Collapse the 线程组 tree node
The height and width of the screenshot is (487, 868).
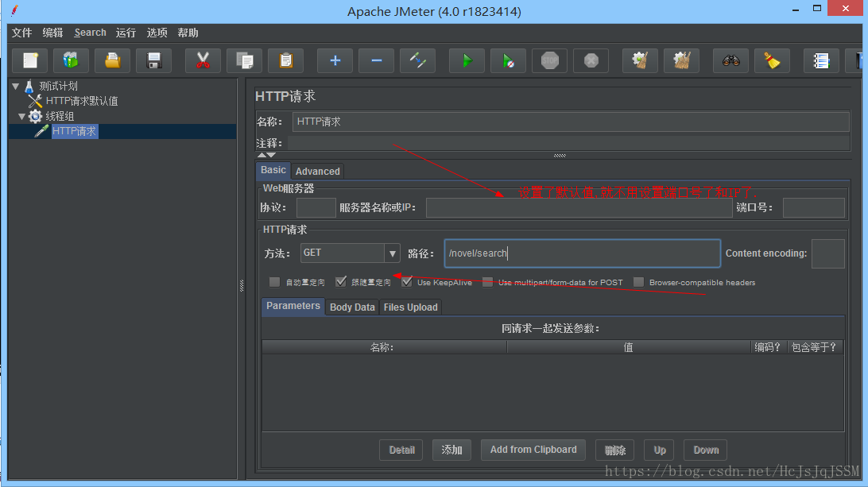[21, 116]
